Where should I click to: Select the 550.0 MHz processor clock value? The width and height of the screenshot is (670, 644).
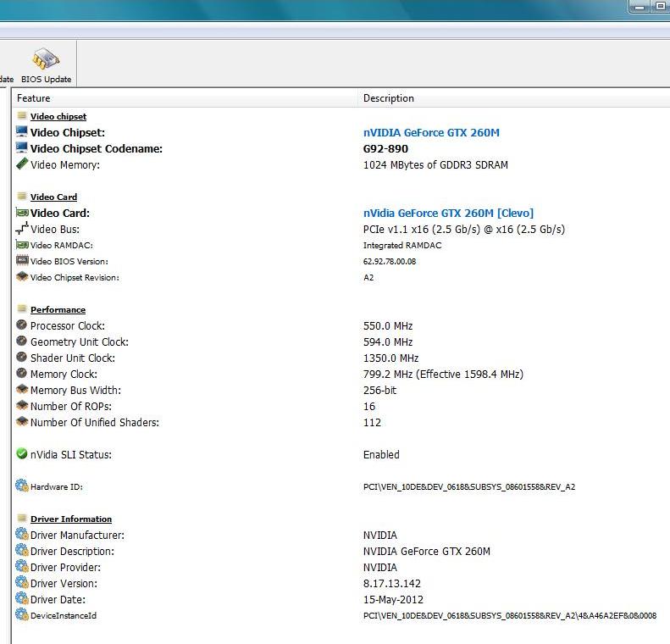[388, 326]
